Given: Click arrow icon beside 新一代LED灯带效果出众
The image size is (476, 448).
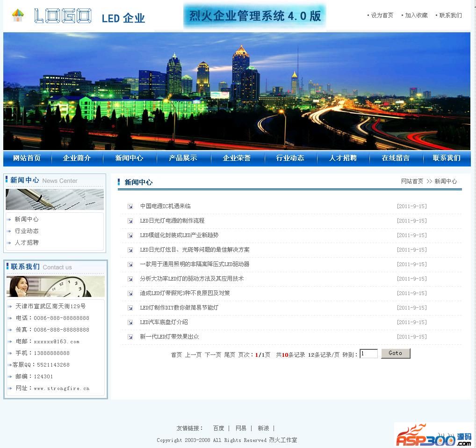Looking at the screenshot, I should coord(130,337).
